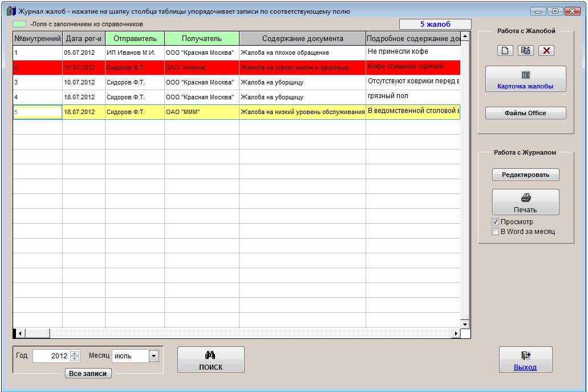Select date cell 05.07.2012
The image size is (588, 392).
[84, 52]
